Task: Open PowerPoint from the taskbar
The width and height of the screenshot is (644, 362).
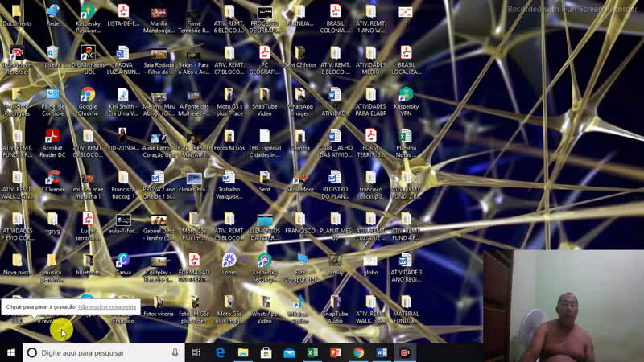Action: click(x=335, y=352)
